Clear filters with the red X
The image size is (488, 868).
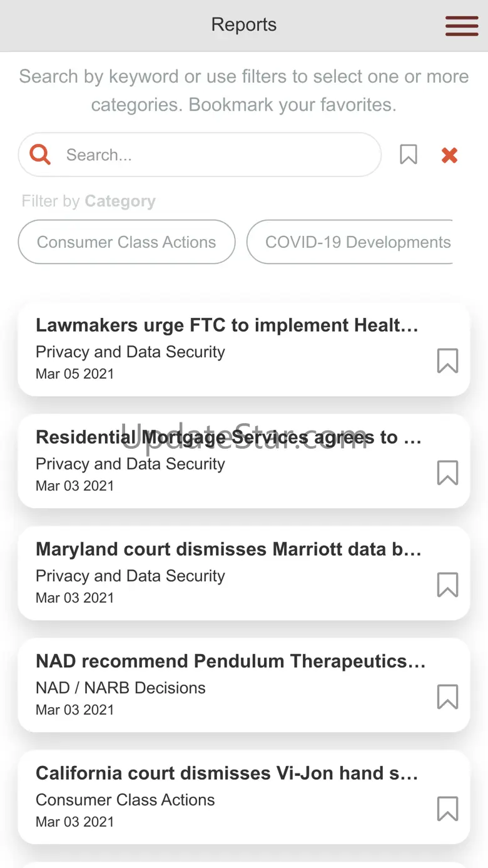point(449,155)
